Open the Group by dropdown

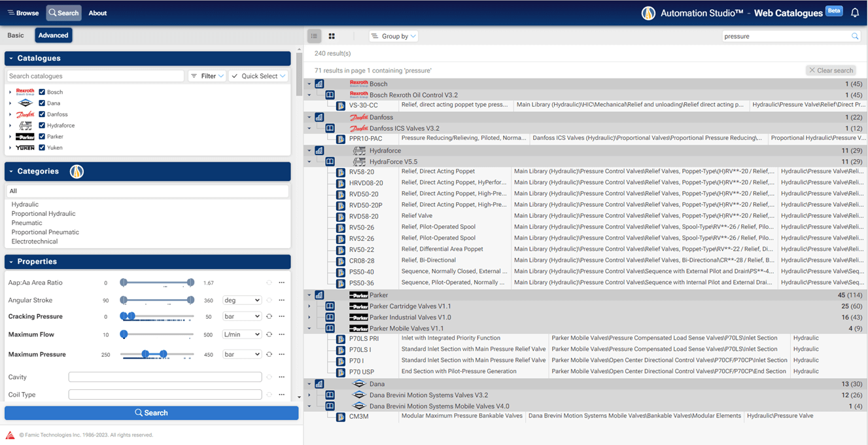coord(393,36)
